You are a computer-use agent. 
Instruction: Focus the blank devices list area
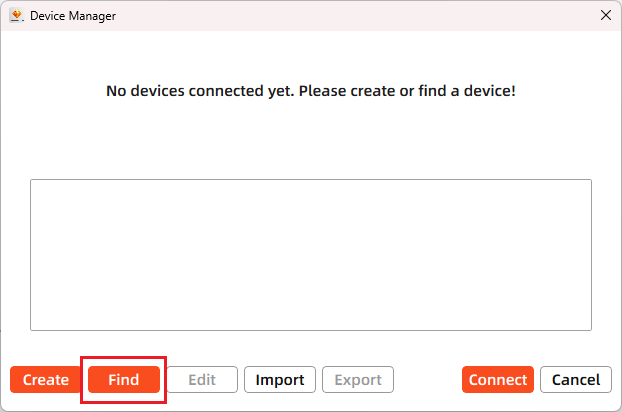[310, 254]
